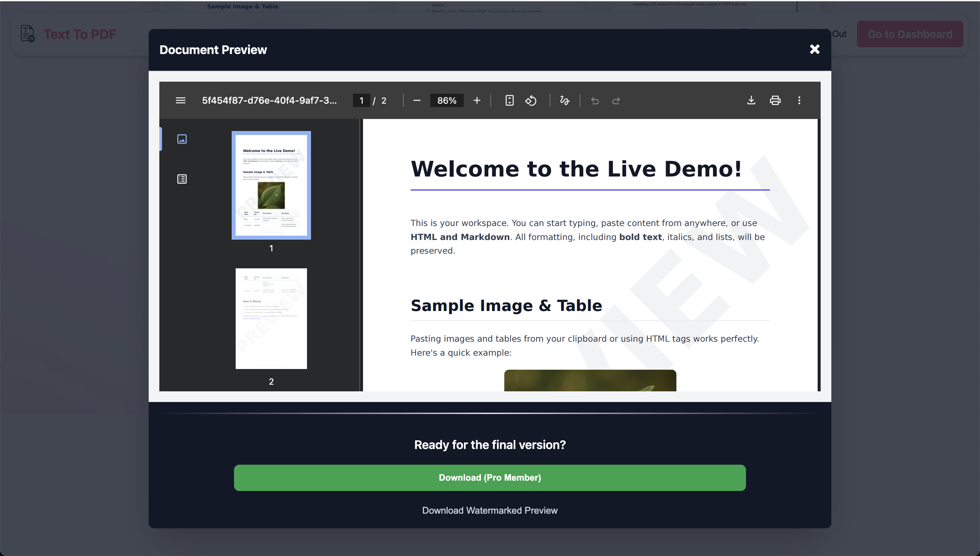
Task: Click Download Watermarked Preview link
Action: click(490, 511)
